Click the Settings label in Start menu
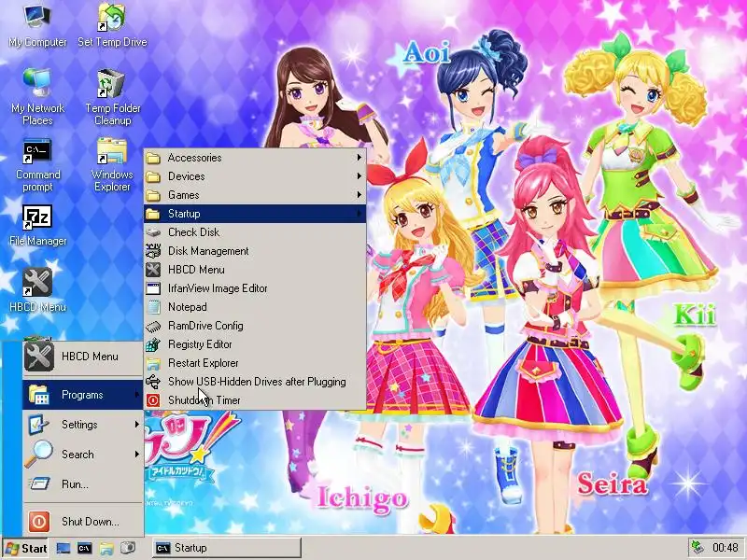This screenshot has width=747, height=560. tap(79, 425)
